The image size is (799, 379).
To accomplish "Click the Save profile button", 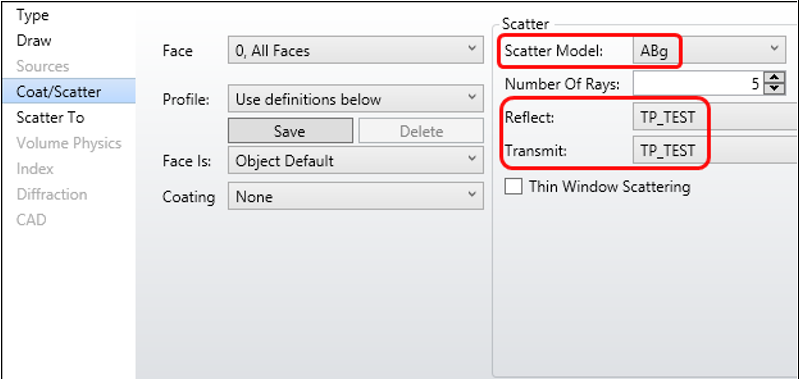I will [290, 131].
